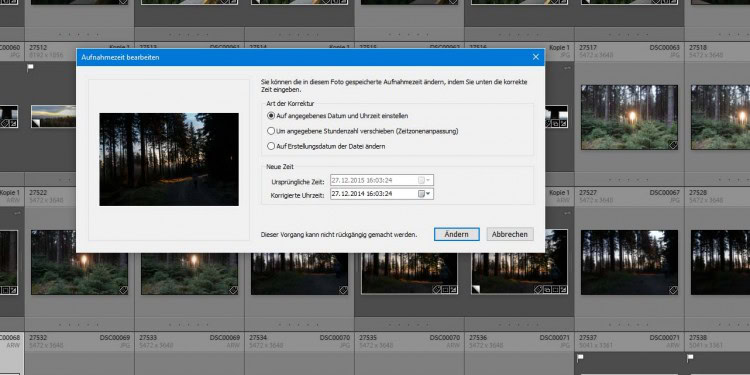Click keyword badge on photo 27522 thumbnail
The width and height of the screenshot is (750, 375).
tap(123, 290)
